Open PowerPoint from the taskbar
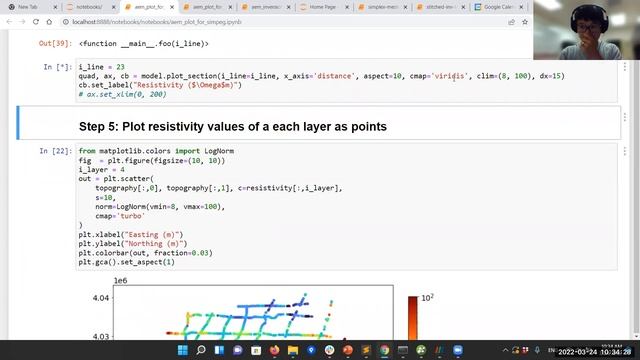 click(x=348, y=350)
